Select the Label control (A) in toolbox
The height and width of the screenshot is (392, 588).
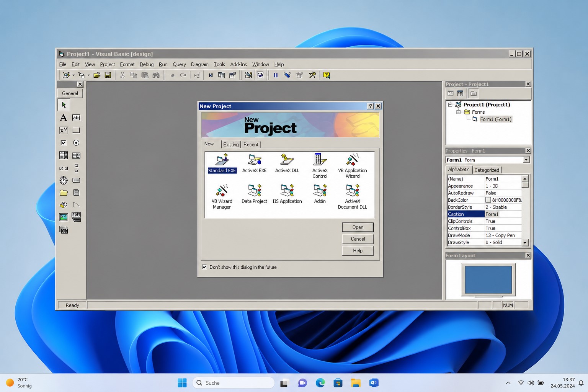pos(64,118)
